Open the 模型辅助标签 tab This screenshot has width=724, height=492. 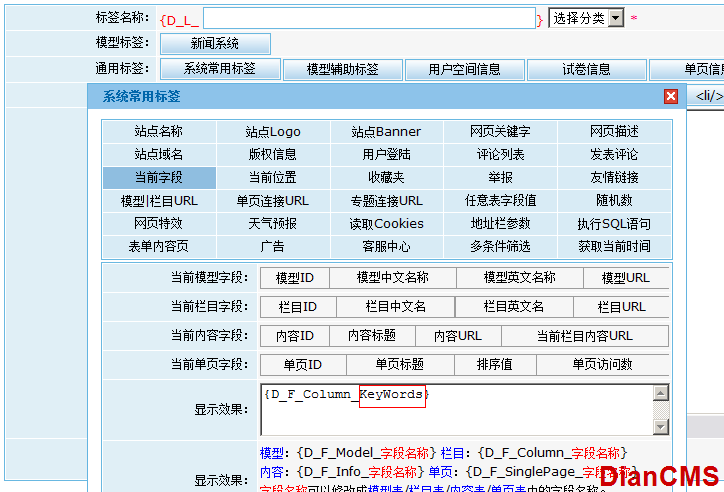[x=342, y=70]
